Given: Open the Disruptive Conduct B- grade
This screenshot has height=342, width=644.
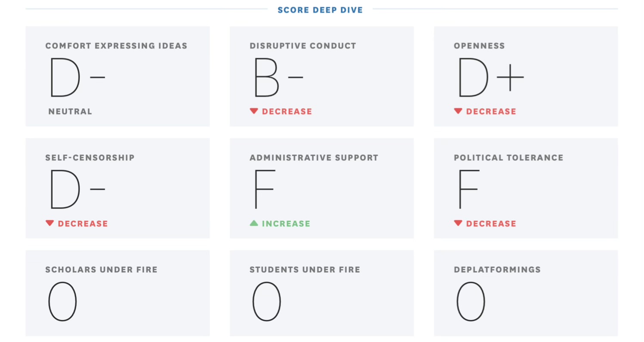Looking at the screenshot, I should point(278,78).
